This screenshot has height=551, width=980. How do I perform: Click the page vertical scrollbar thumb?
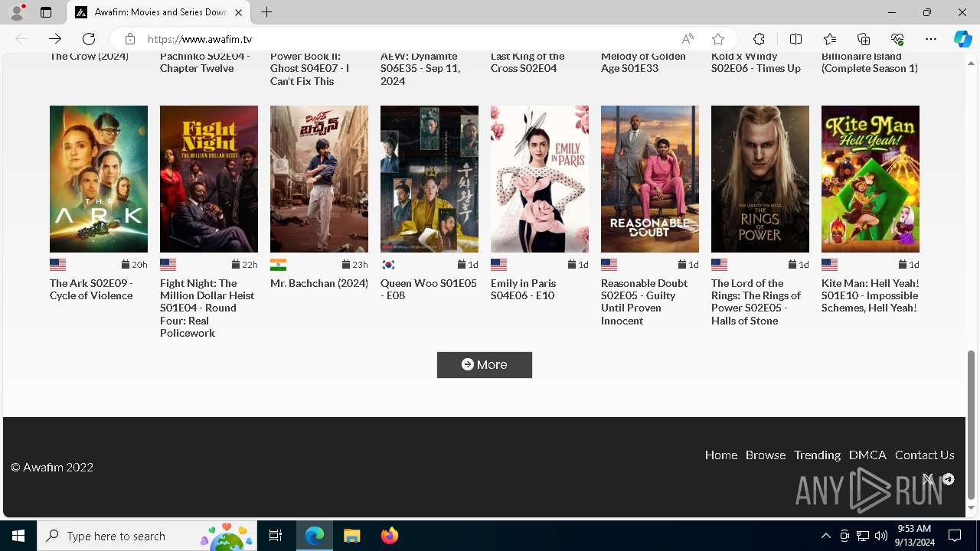tap(972, 425)
